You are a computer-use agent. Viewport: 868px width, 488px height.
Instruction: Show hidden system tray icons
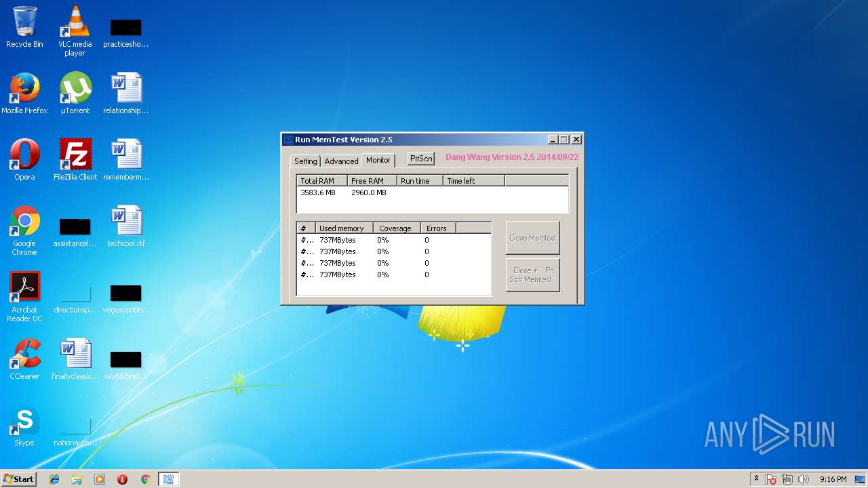[756, 479]
